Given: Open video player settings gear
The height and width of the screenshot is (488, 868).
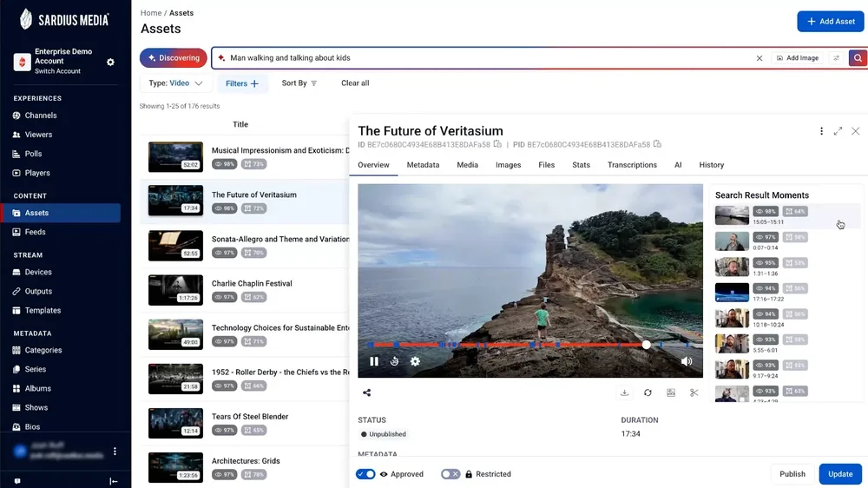Looking at the screenshot, I should click(415, 361).
